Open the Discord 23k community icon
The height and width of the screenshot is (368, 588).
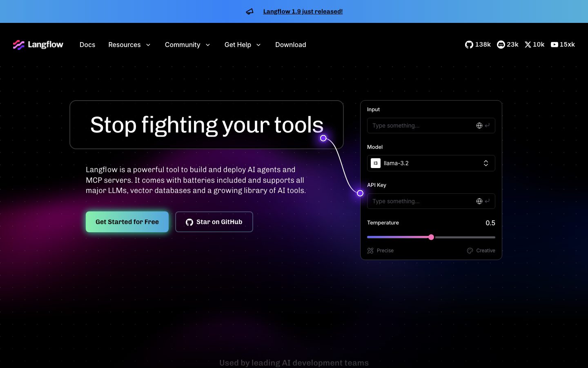click(501, 45)
